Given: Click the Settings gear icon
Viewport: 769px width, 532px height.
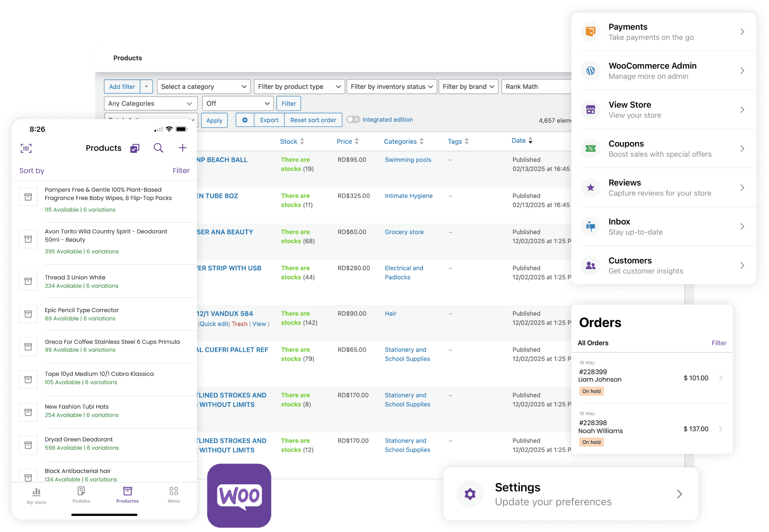Looking at the screenshot, I should pos(470,494).
